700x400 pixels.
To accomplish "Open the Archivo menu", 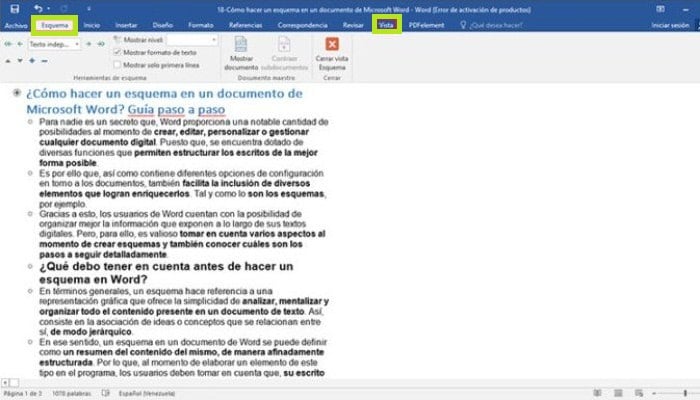I will 16,25.
